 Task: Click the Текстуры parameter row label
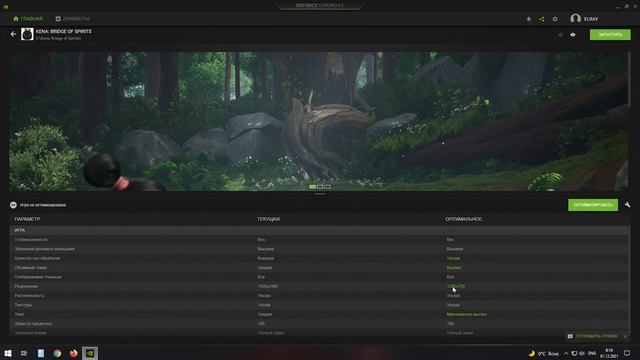pyautogui.click(x=23, y=305)
